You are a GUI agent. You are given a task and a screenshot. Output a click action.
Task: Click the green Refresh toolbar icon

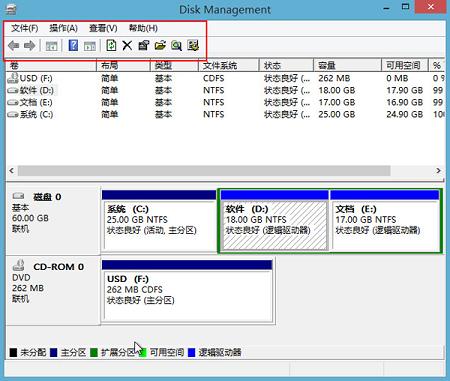(111, 45)
